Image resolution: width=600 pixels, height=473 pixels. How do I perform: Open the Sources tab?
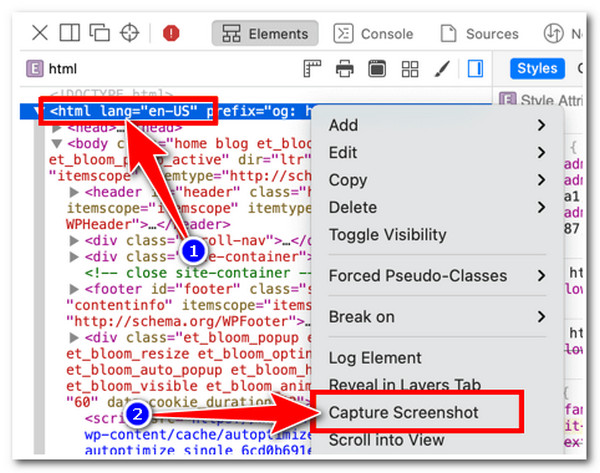click(480, 34)
